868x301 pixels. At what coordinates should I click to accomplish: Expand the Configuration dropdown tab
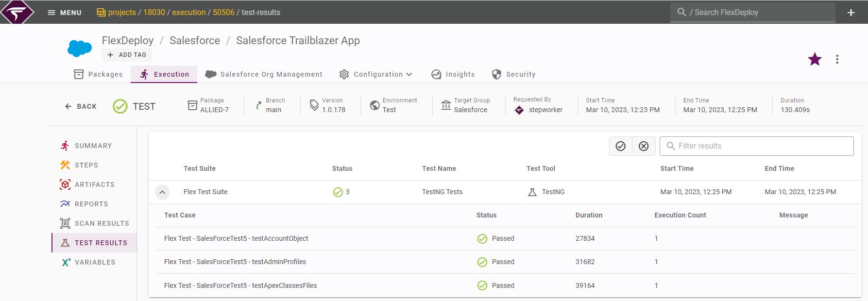[x=375, y=74]
